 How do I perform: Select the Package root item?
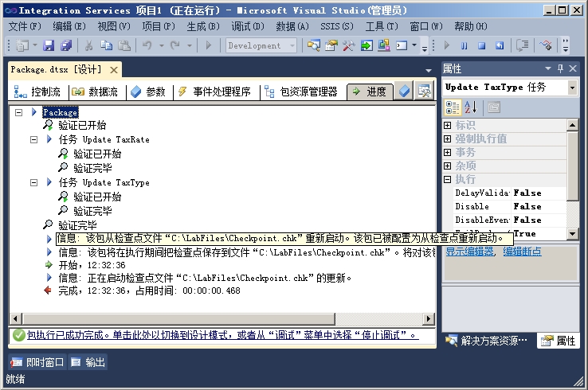60,112
